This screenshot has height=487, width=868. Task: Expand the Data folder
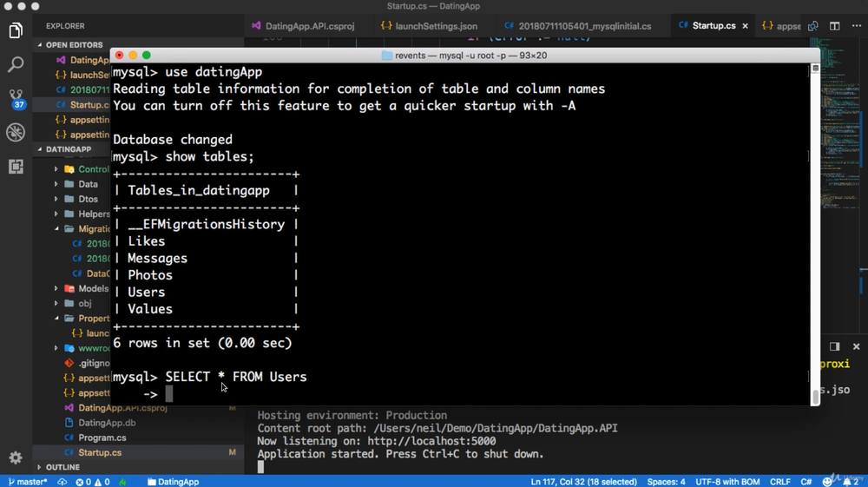tap(80, 184)
